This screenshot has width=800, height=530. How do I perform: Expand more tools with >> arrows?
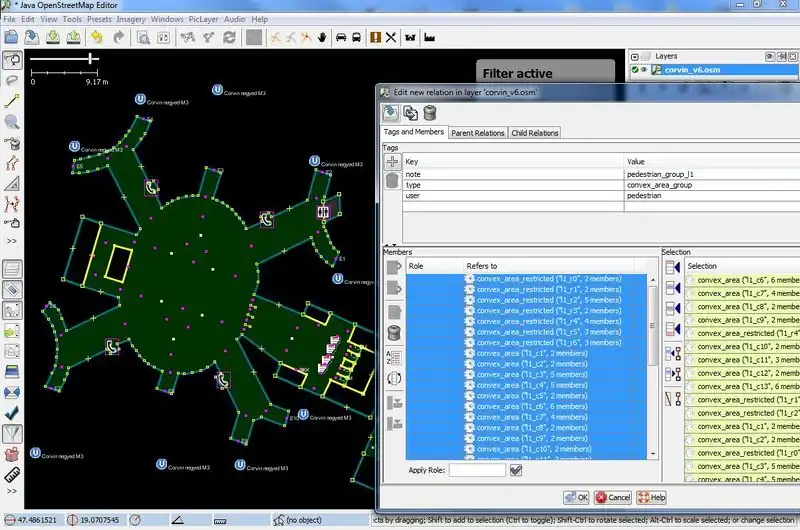pos(13,241)
